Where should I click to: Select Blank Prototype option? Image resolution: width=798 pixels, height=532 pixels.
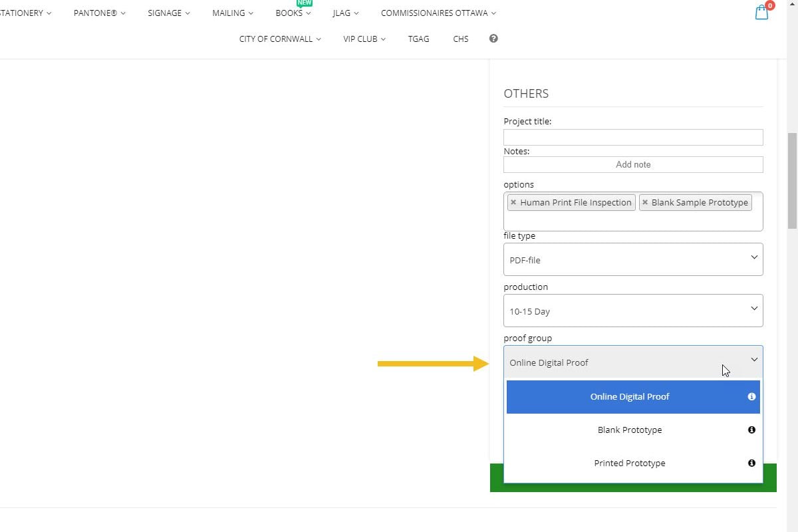pos(629,430)
